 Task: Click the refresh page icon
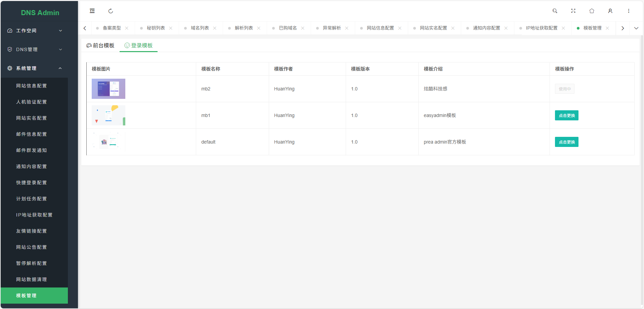pyautogui.click(x=111, y=11)
